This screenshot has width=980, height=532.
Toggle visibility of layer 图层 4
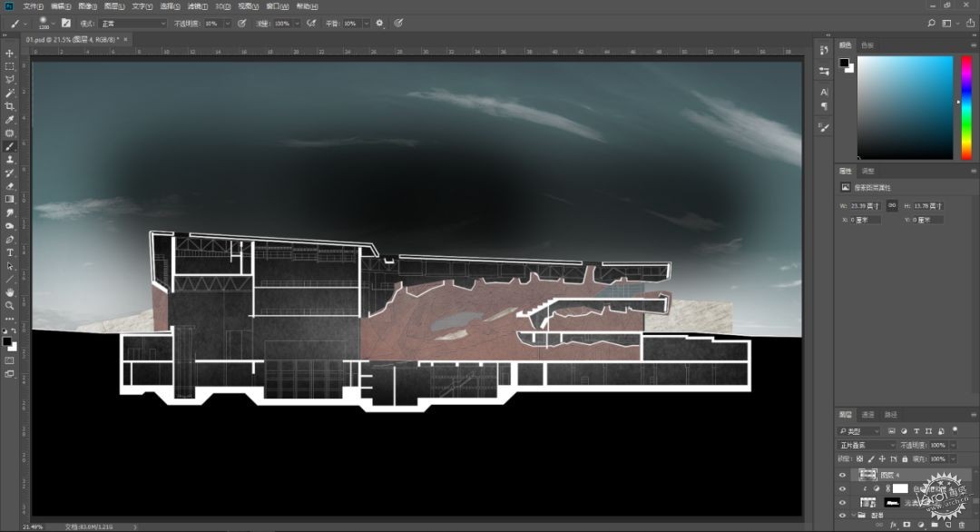[x=842, y=475]
